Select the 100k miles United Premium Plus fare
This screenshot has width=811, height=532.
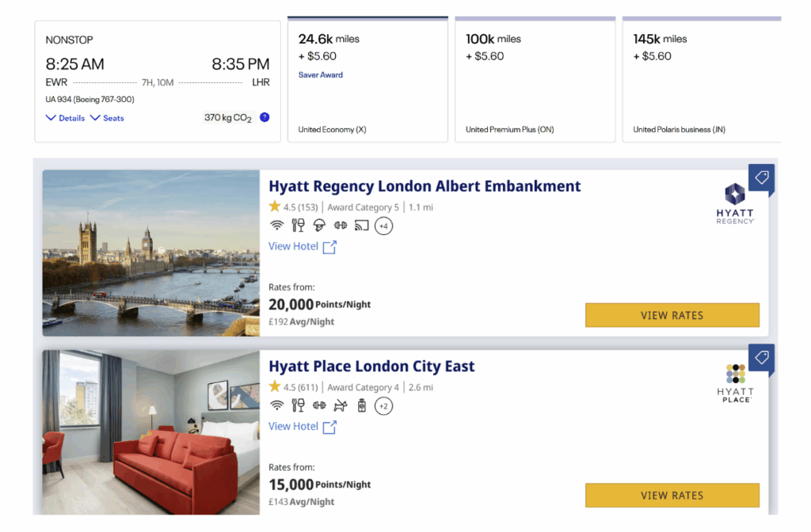click(x=535, y=79)
